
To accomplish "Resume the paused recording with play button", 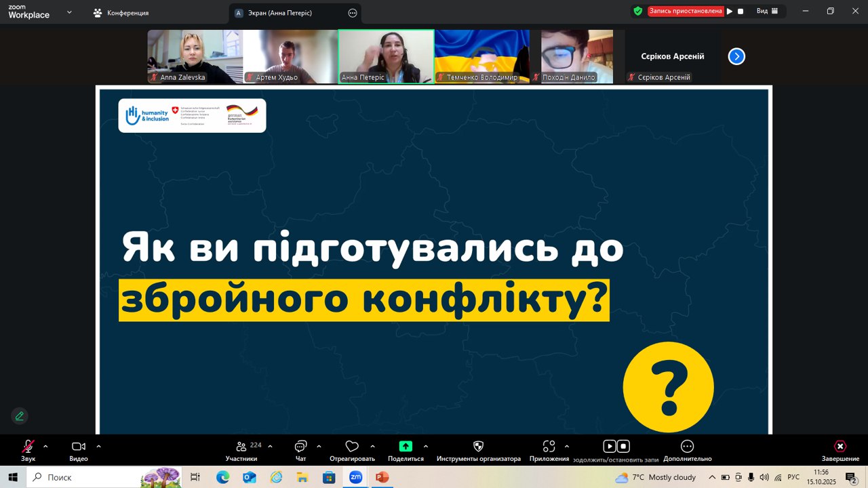I will 730,11.
